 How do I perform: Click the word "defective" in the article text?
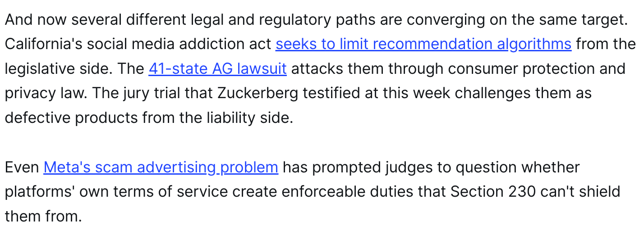(x=37, y=117)
